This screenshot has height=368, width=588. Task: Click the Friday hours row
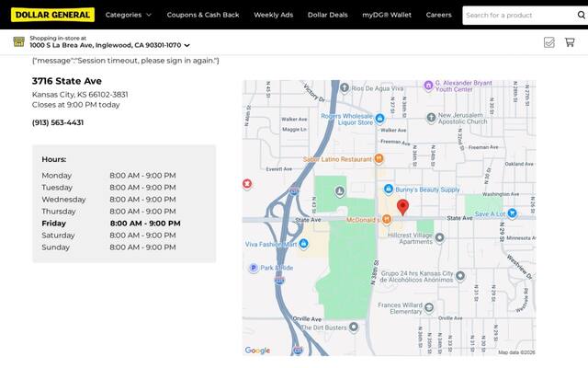[x=111, y=224]
